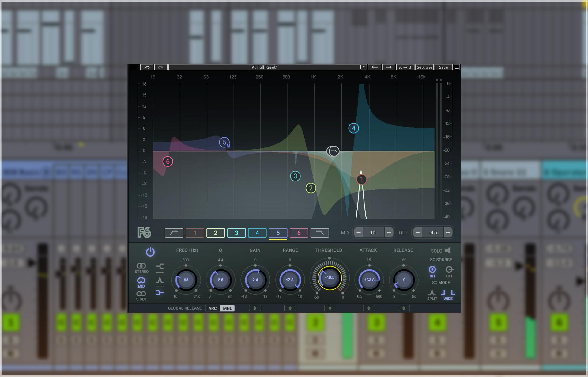
Task: Select the A: Full Reset preset name field
Action: (265, 67)
